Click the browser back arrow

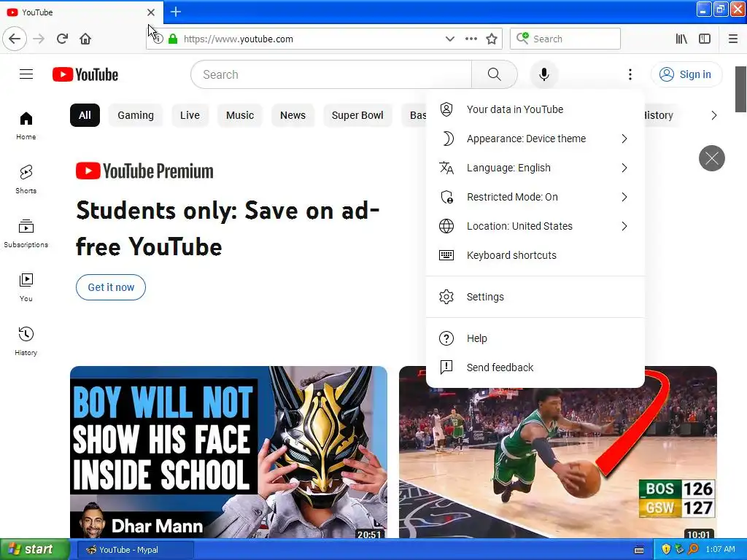pos(15,39)
